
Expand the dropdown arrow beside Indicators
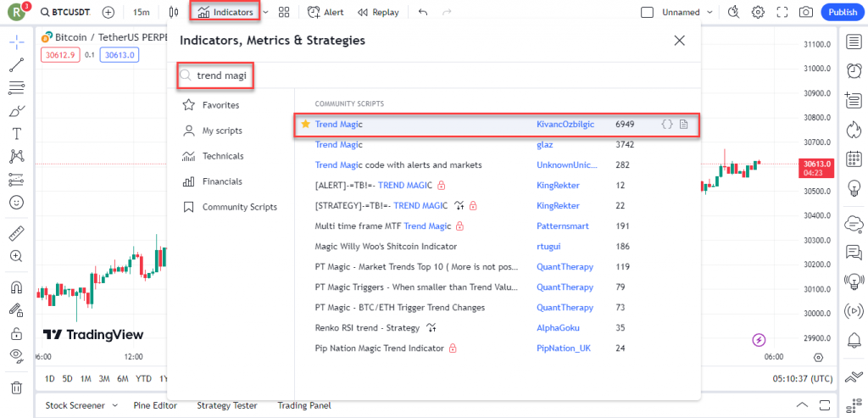[265, 12]
